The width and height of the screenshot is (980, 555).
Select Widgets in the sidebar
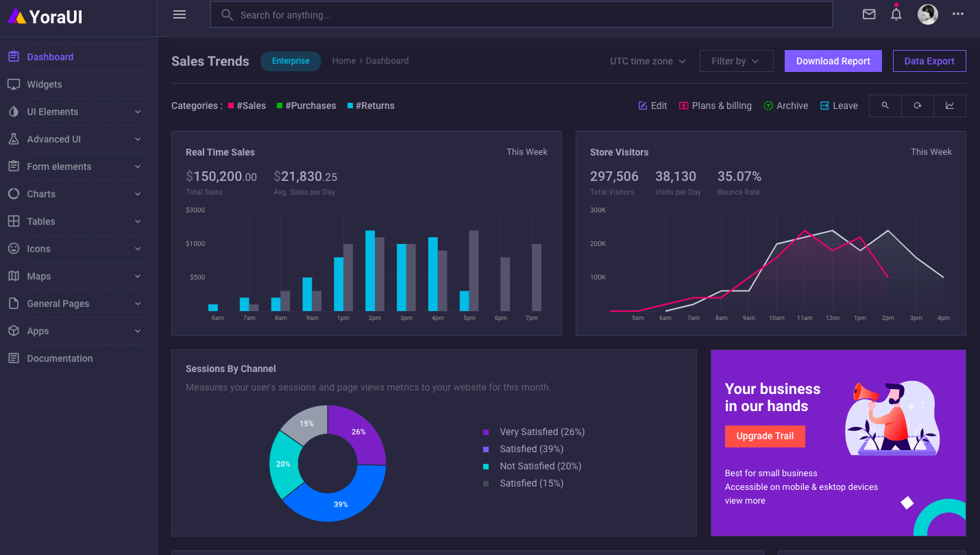(45, 84)
